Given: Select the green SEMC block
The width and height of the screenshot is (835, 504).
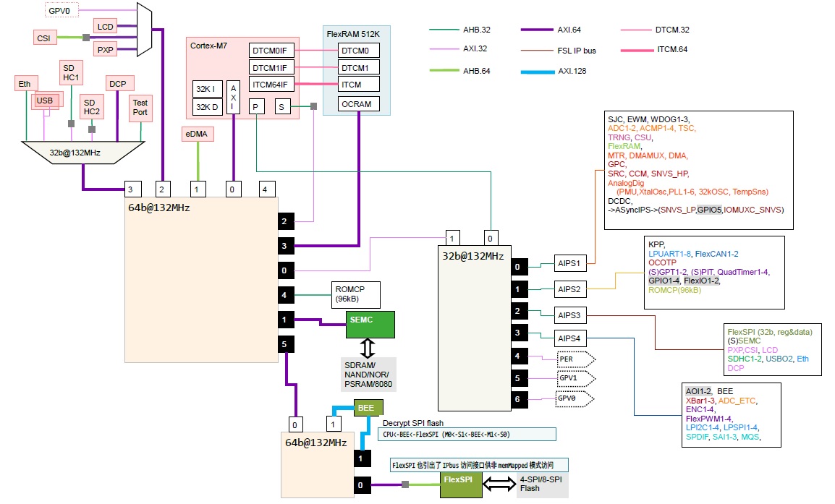Looking at the screenshot, I should 370,325.
